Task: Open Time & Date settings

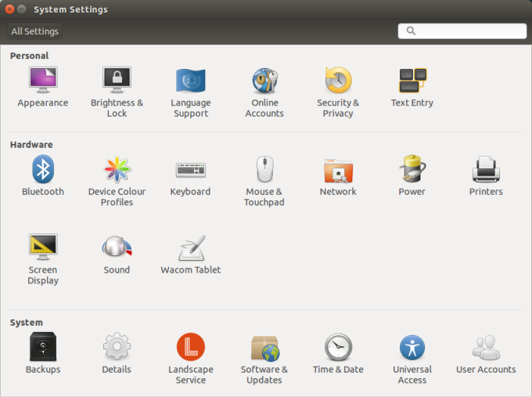Action: click(x=338, y=347)
